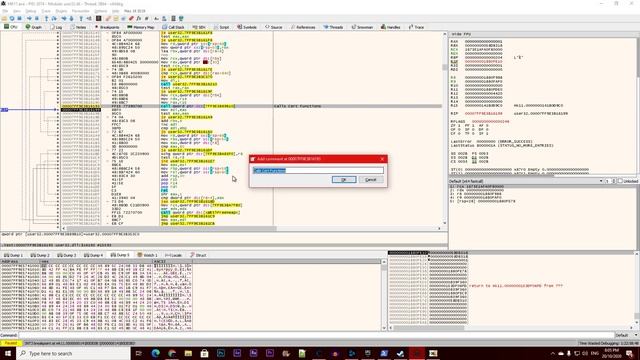640x360 pixels.
Task: Click the comment text input field
Action: [x=318, y=170]
